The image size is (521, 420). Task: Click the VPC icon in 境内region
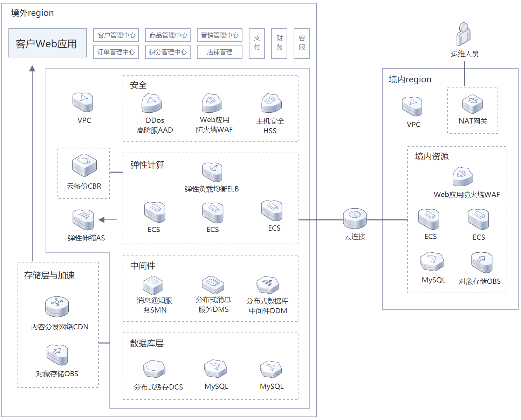pos(412,106)
